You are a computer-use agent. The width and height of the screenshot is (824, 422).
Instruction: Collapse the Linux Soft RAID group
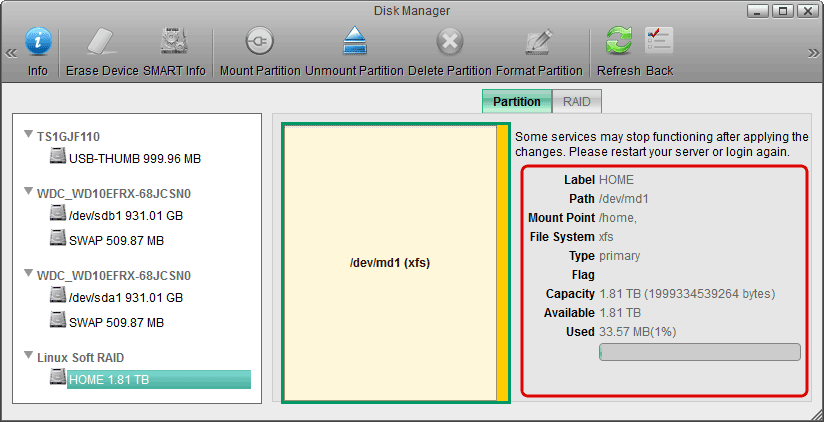[27, 358]
